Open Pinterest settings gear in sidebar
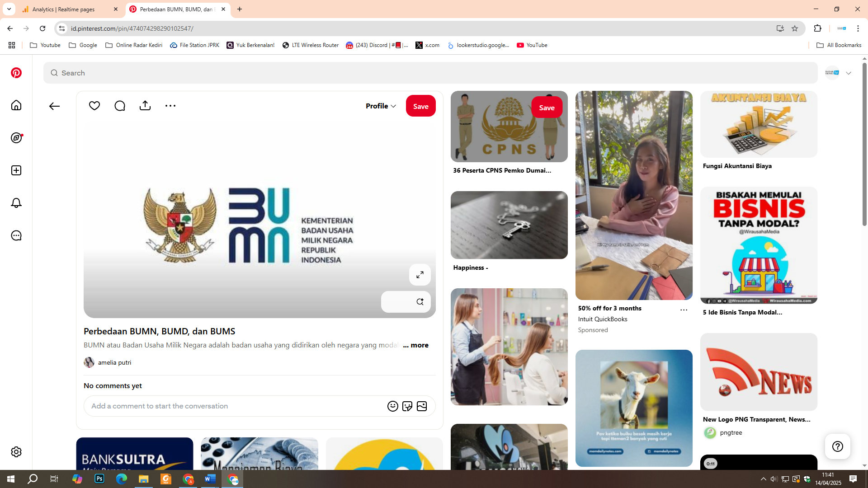 [16, 452]
